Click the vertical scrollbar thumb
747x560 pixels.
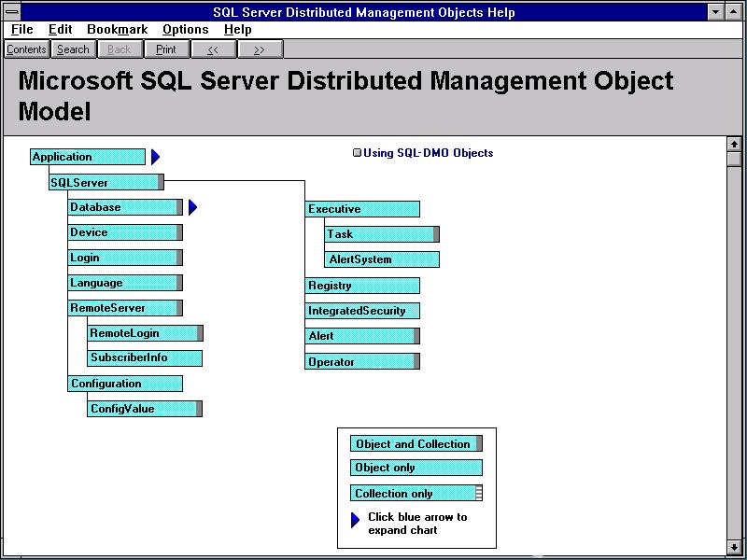point(734,159)
